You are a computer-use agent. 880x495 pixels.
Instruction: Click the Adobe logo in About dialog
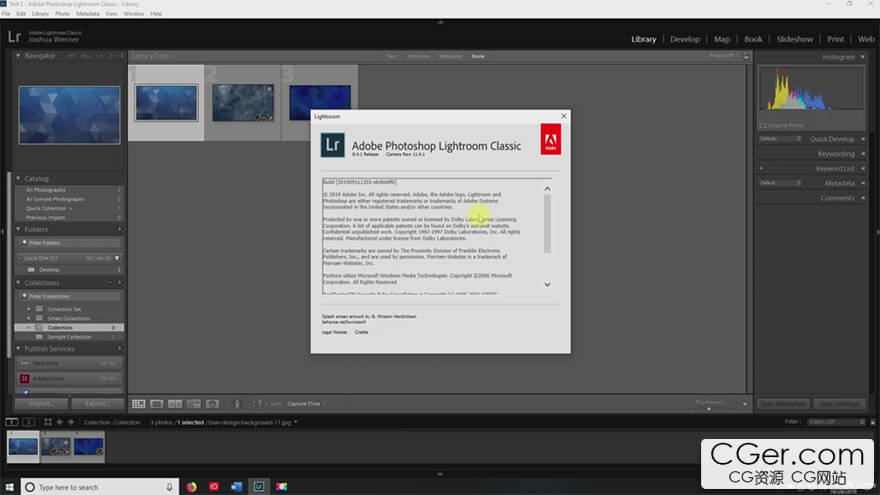[x=551, y=139]
